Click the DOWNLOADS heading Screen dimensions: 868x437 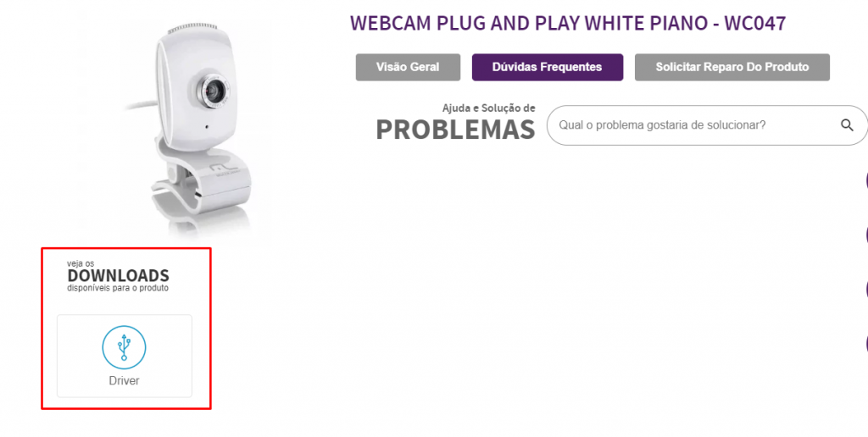(x=119, y=275)
